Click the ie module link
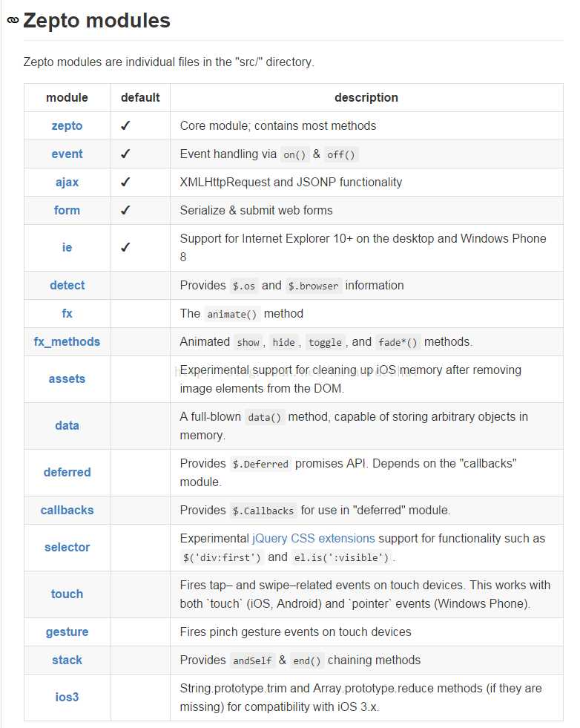Viewport: 580px width, 728px height. (67, 247)
